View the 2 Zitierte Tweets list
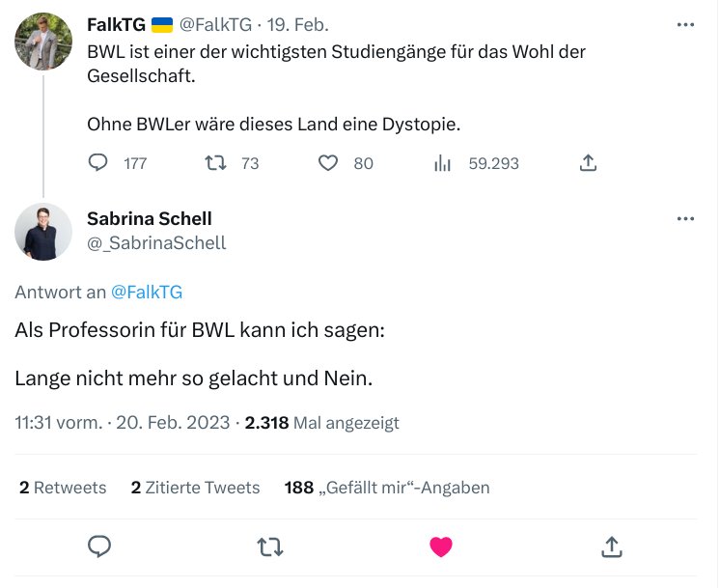This screenshot has height=588, width=720. pyautogui.click(x=196, y=488)
